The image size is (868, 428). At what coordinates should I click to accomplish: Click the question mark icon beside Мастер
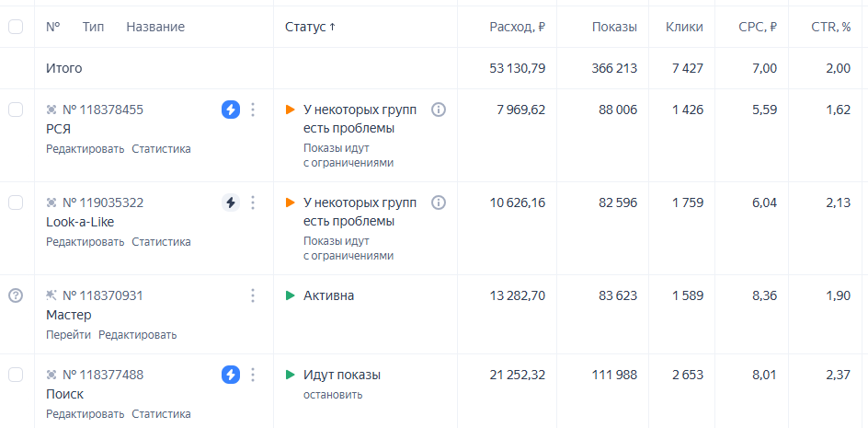point(16,295)
